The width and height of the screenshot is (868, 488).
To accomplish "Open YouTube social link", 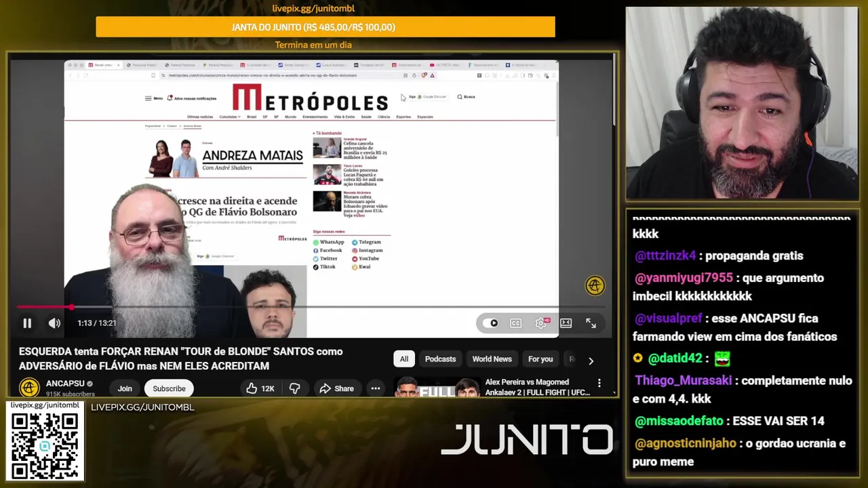I will coord(365,258).
